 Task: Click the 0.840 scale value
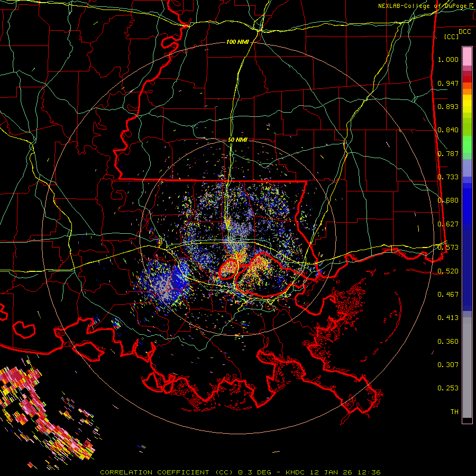click(448, 130)
